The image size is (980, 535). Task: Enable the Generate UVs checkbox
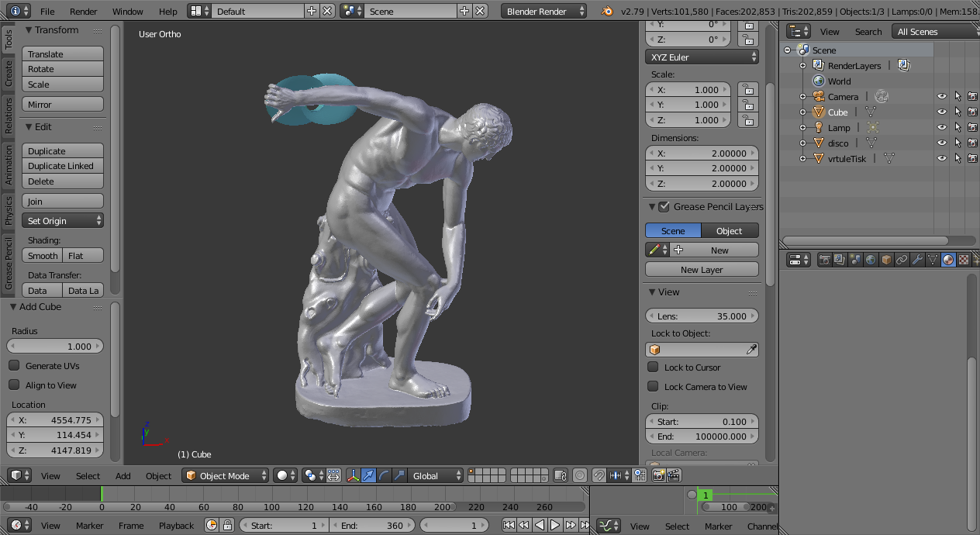[14, 365]
